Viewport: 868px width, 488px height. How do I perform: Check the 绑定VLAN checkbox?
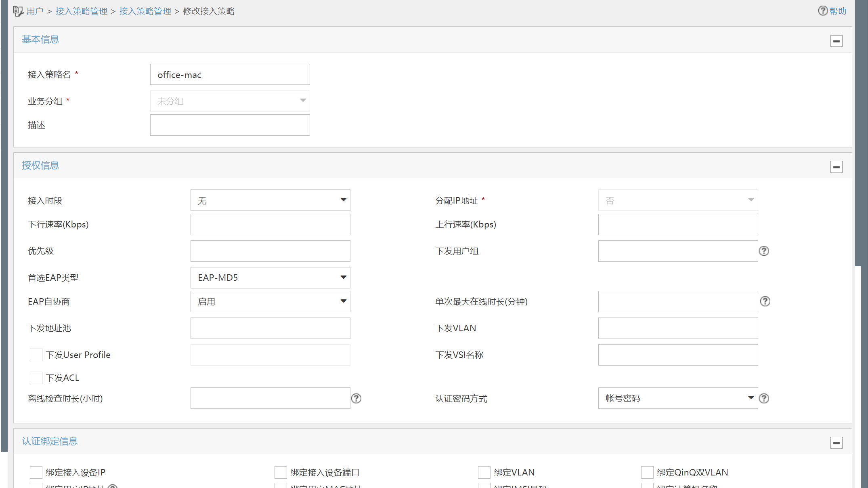pos(484,472)
